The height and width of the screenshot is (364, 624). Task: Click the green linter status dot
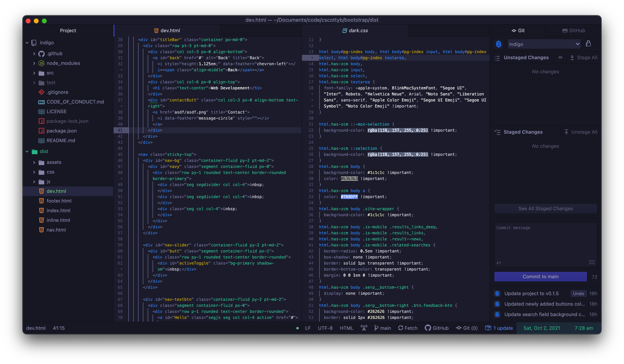point(297,328)
